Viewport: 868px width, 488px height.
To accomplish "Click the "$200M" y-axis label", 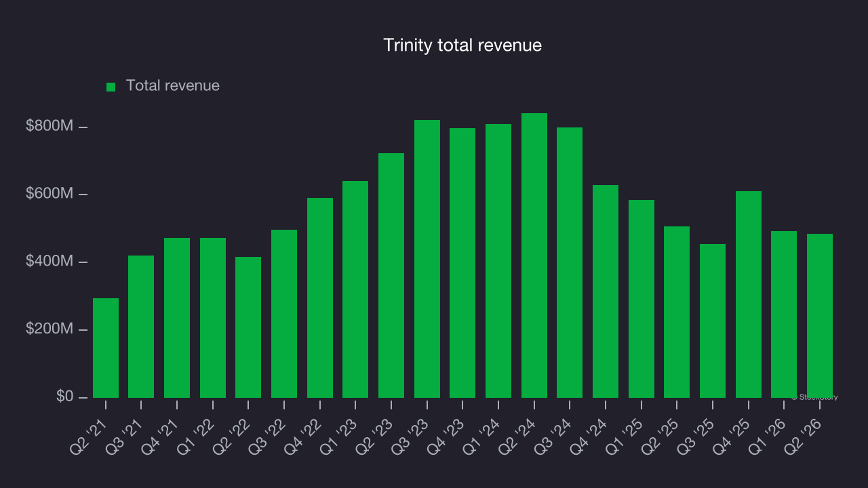I will [x=48, y=329].
